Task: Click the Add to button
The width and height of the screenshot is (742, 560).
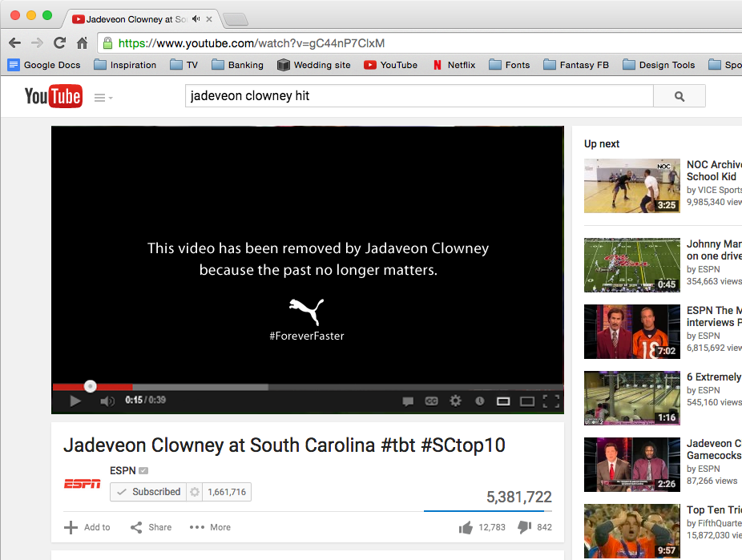Action: pyautogui.click(x=87, y=527)
